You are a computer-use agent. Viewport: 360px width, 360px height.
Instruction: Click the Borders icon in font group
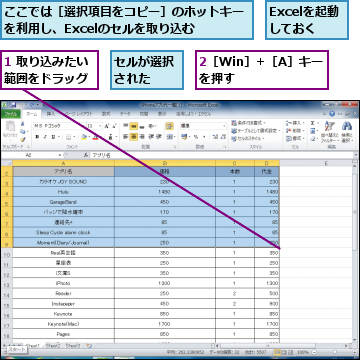(68, 137)
